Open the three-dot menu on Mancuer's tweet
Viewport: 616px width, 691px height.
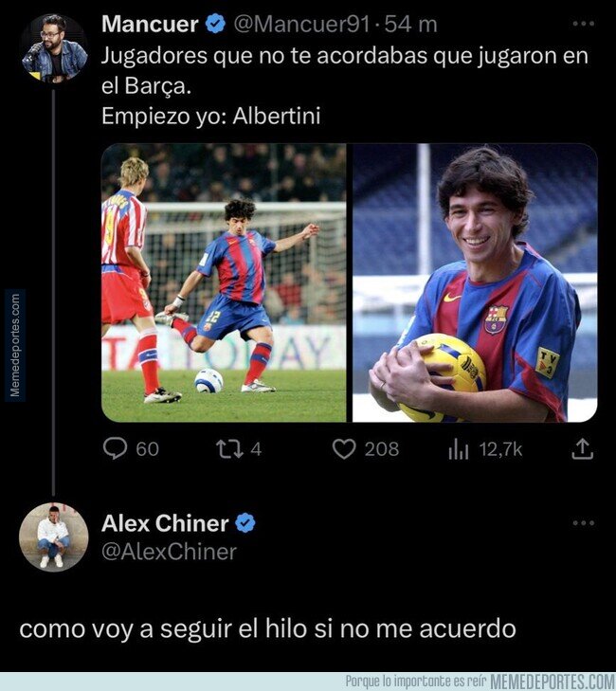(x=584, y=24)
